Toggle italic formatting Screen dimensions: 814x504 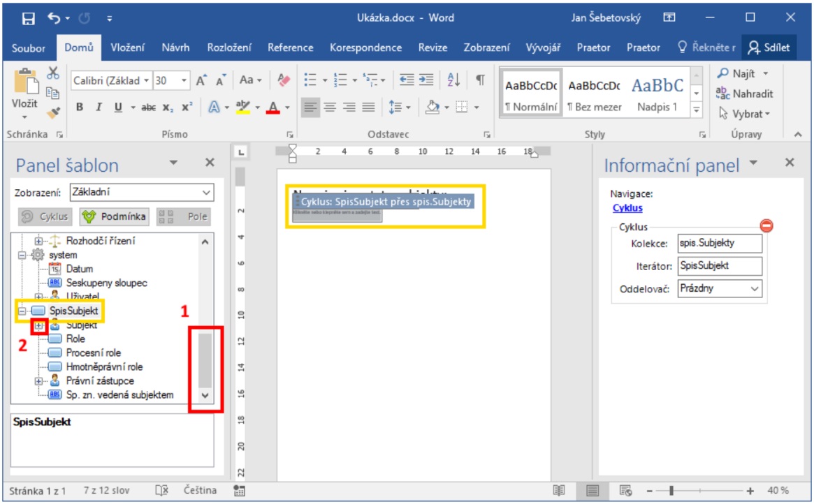(99, 108)
